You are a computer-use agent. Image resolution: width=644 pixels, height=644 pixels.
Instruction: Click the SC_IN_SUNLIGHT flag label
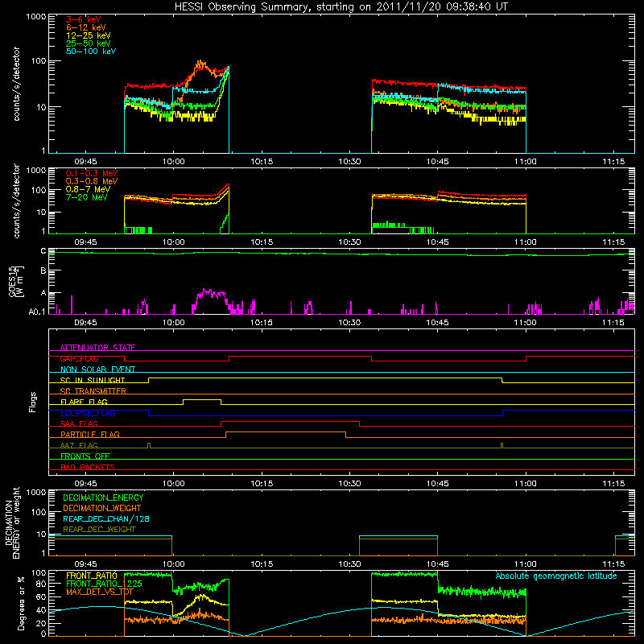coord(93,380)
